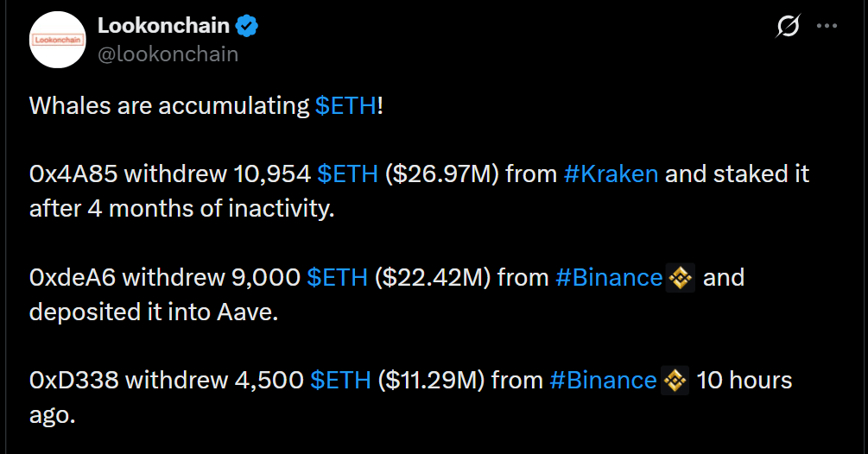Click the 0xdeA6 wallet address text
The height and width of the screenshot is (454, 868).
(73, 277)
